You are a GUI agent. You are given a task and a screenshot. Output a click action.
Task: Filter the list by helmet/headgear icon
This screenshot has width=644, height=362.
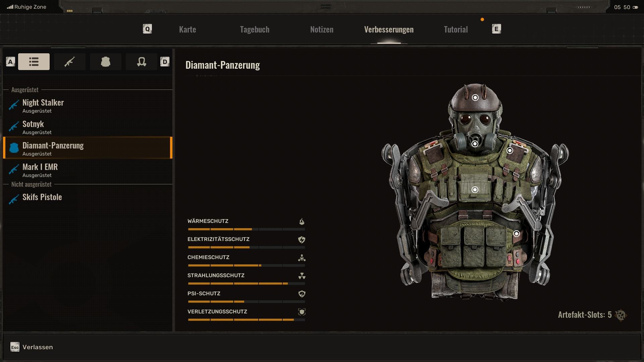click(142, 62)
